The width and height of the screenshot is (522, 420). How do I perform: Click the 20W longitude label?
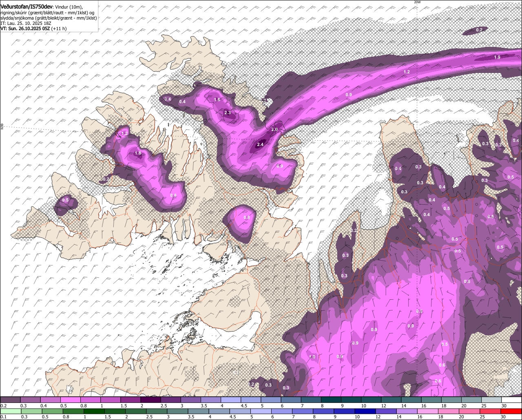tap(417, 2)
